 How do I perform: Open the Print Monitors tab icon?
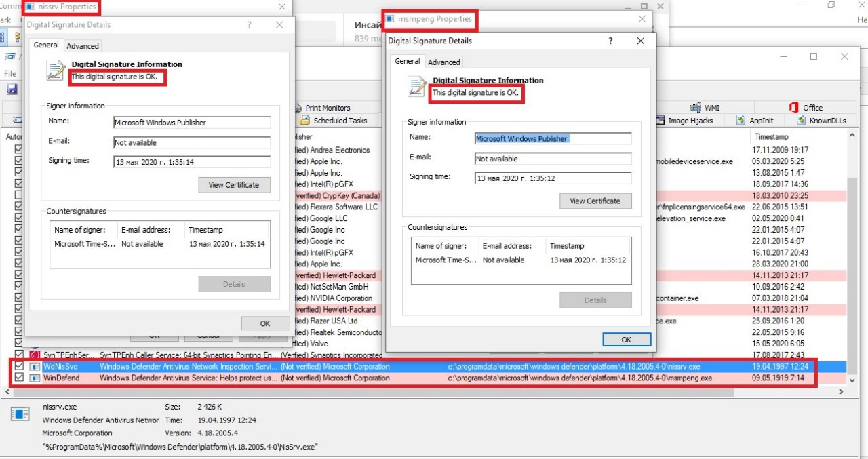click(299, 108)
